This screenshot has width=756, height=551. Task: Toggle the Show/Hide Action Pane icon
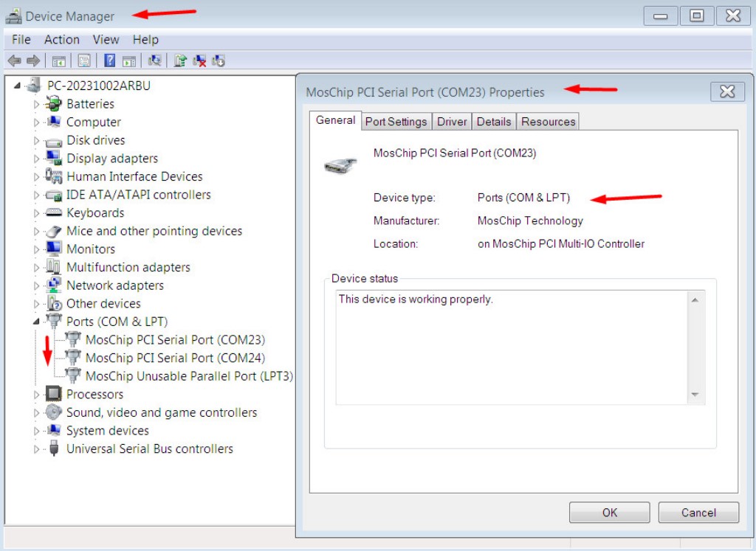point(128,61)
